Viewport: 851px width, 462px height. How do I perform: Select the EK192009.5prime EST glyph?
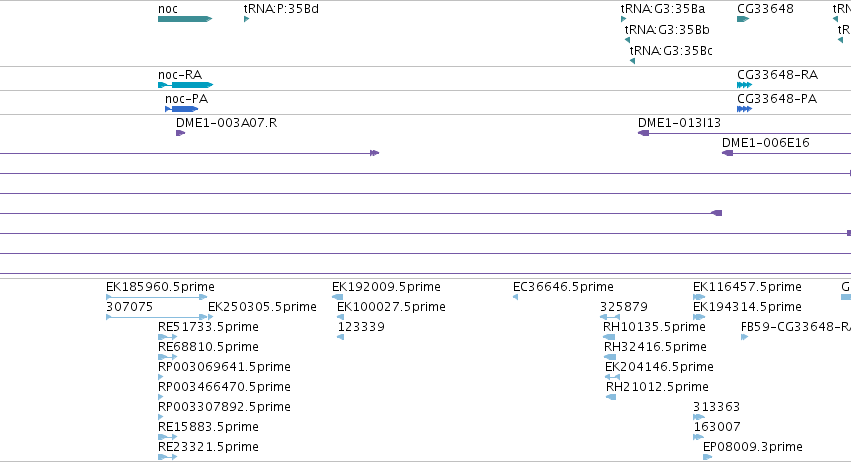338,297
